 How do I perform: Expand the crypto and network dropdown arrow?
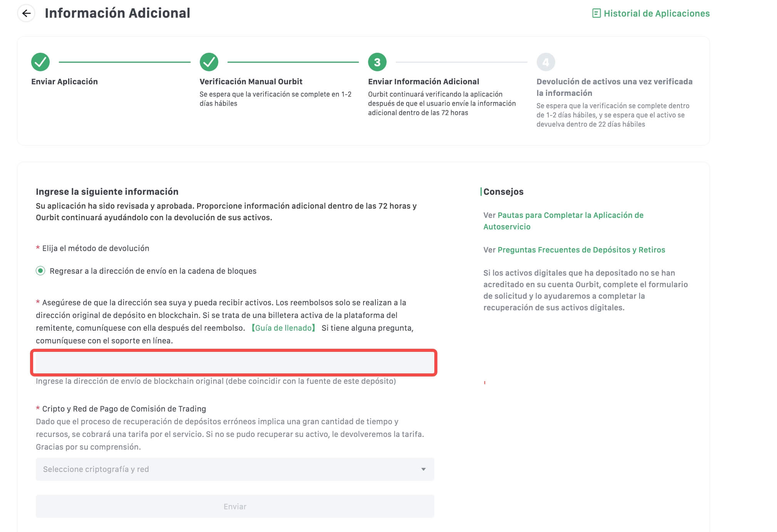click(x=423, y=469)
